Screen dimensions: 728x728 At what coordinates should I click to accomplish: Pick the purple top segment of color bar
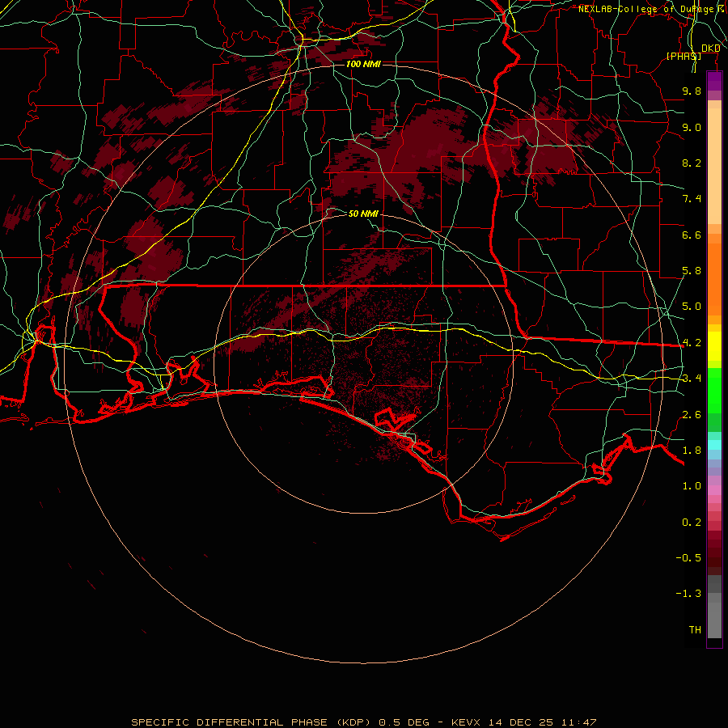714,81
